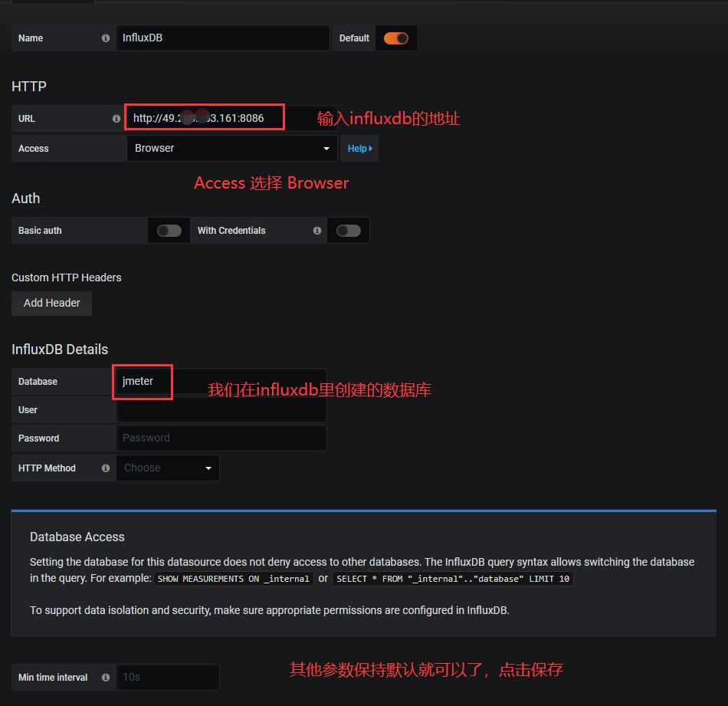
Task: Click the SHOW MEASUREMENTS ON _internal code snippet
Action: click(x=234, y=579)
